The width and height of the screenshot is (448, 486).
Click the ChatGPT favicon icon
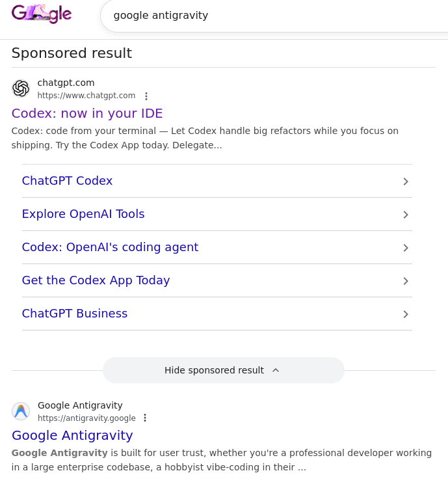point(21,88)
